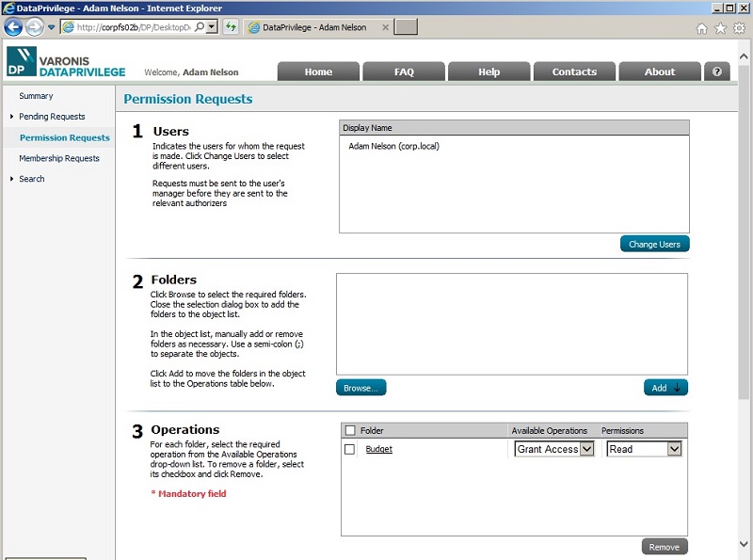Open the FAQ navigation tab
The image size is (753, 560).
click(x=404, y=72)
